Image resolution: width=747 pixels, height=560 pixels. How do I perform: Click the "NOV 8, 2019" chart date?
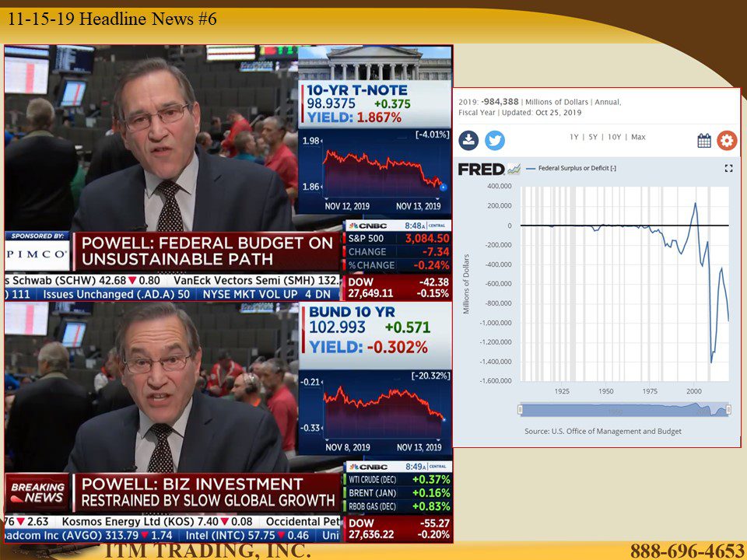[348, 447]
